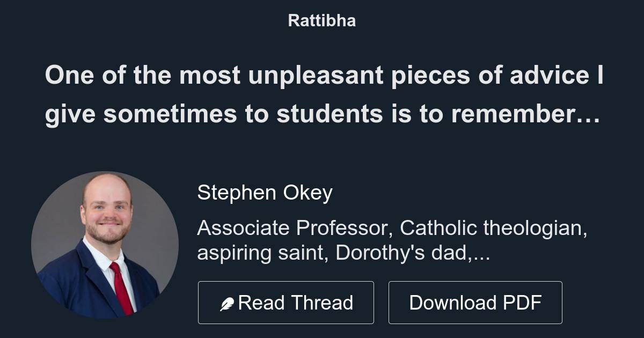The height and width of the screenshot is (338, 644).
Task: Click the Download PDF button
Action: 475,302
